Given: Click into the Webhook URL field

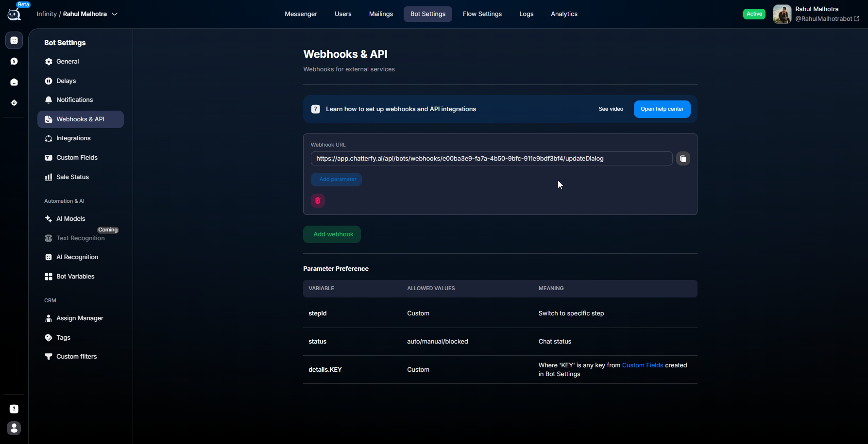Looking at the screenshot, I should [492, 159].
